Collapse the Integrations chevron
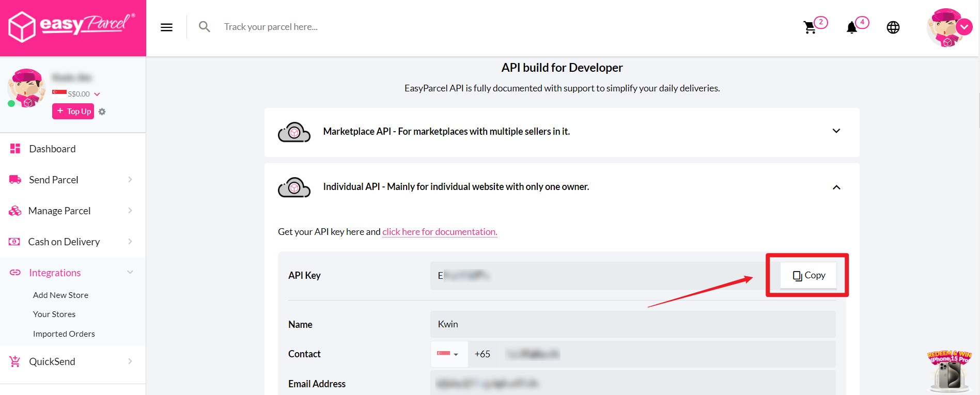The height and width of the screenshot is (395, 980). [130, 273]
